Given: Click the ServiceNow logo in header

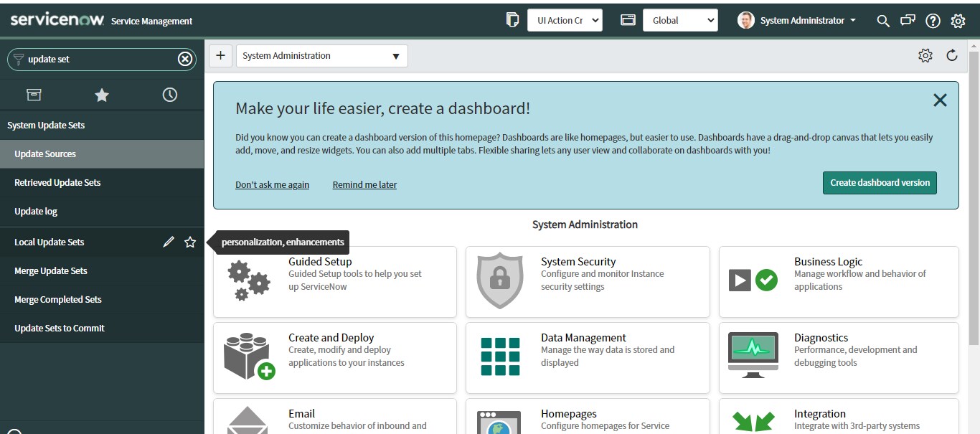Looking at the screenshot, I should coord(57,20).
